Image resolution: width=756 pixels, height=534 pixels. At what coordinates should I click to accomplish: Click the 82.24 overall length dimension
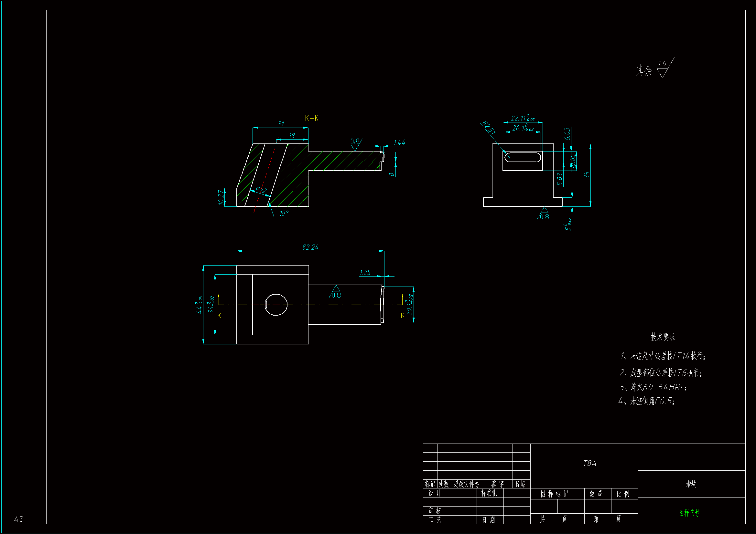pyautogui.click(x=310, y=247)
